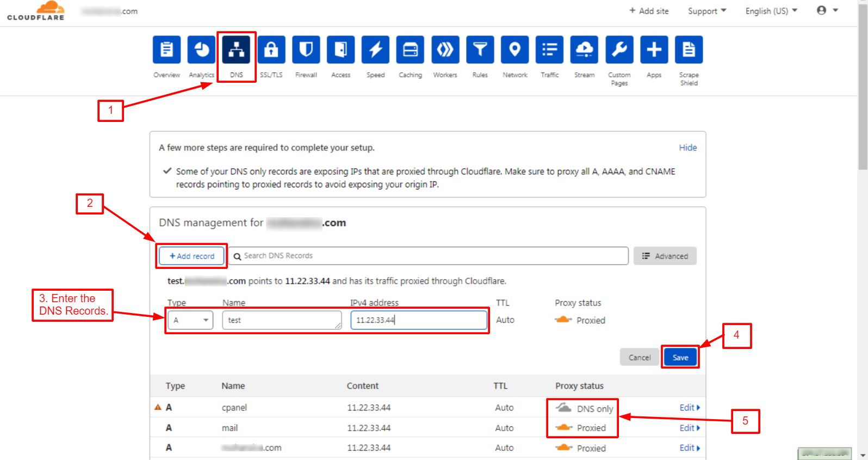Expand the Support dropdown menu

point(706,11)
